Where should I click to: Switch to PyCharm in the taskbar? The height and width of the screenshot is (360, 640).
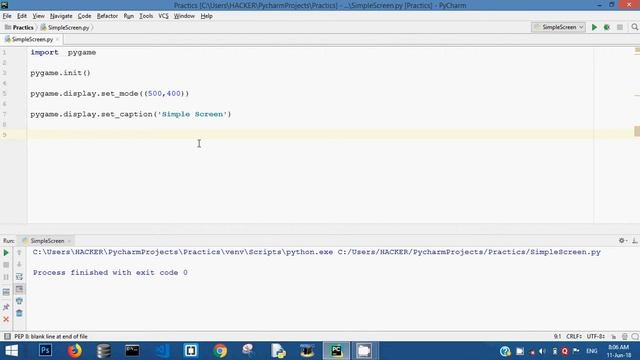tap(336, 351)
